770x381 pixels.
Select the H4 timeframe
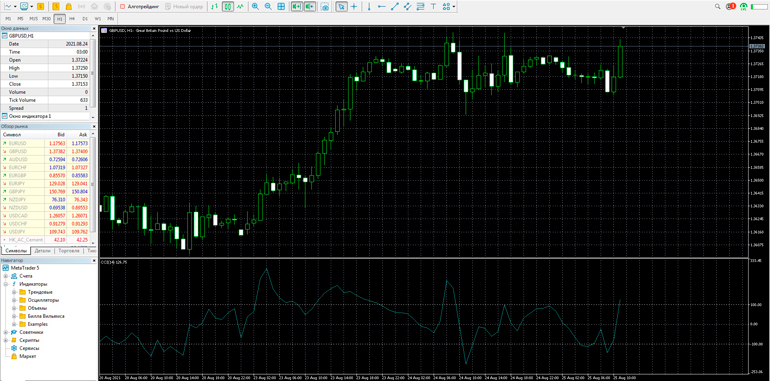[72, 19]
